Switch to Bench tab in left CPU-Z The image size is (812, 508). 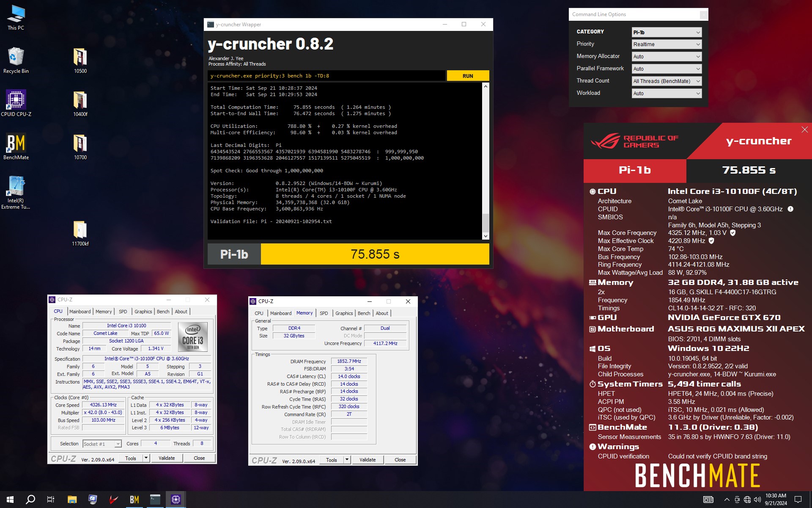pyautogui.click(x=163, y=312)
